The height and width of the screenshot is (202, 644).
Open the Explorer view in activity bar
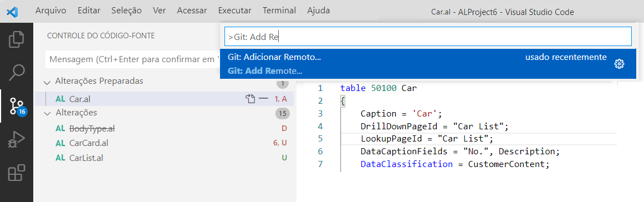click(17, 39)
